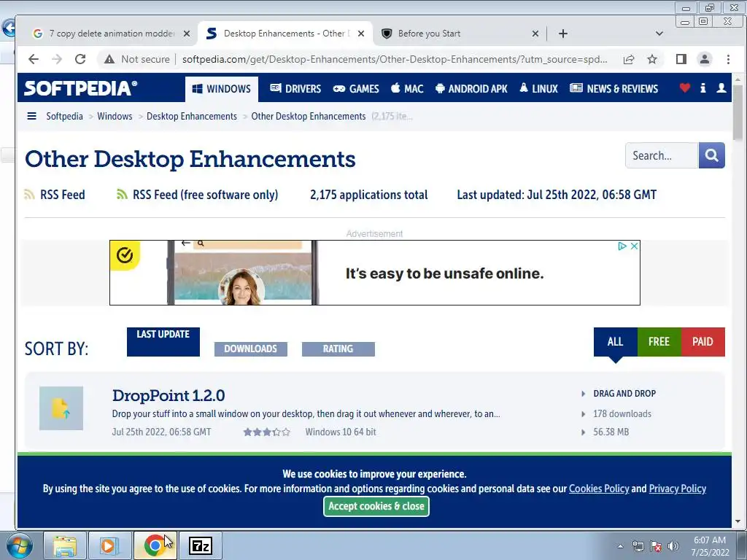Sort by Downloads

tap(251, 349)
